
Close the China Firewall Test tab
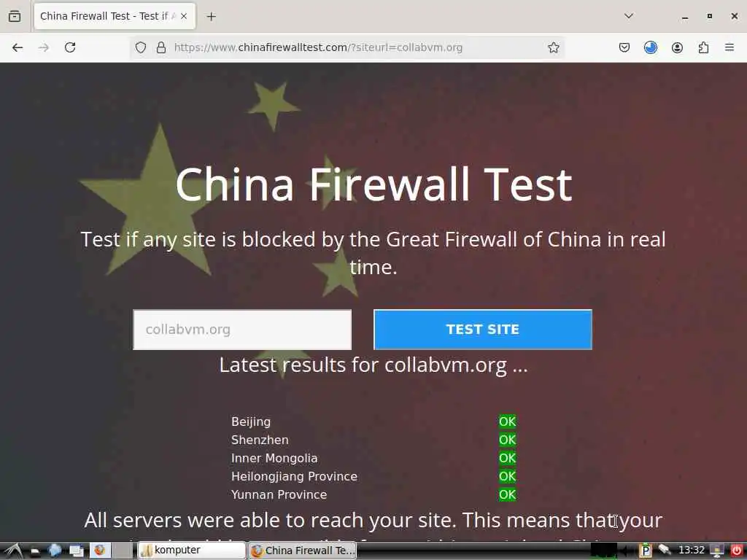click(184, 16)
